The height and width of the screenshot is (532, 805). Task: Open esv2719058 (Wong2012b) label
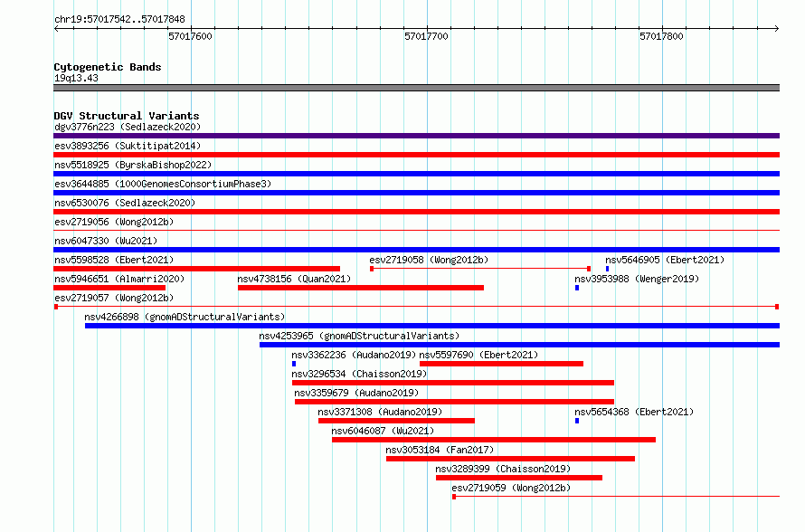[x=429, y=260]
